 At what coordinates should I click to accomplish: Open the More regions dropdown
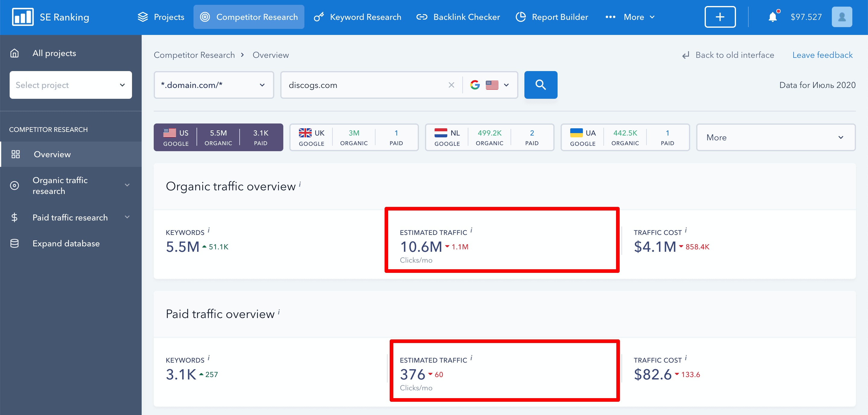775,137
